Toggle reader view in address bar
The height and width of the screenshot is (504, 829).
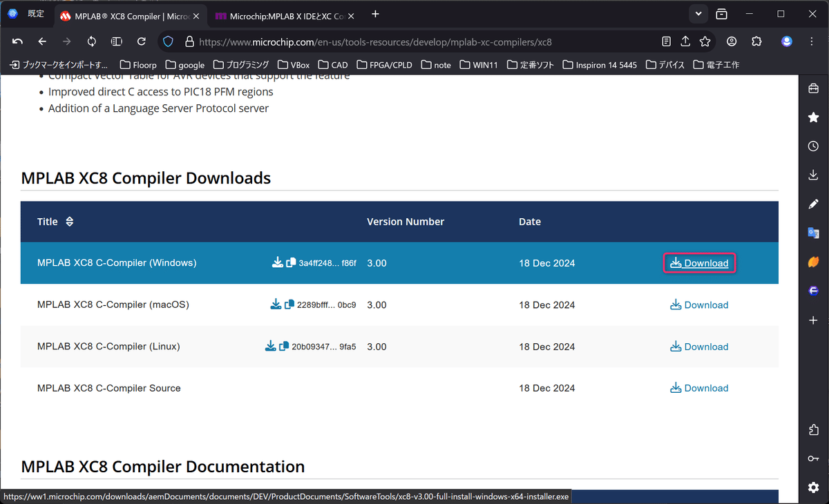click(x=666, y=41)
